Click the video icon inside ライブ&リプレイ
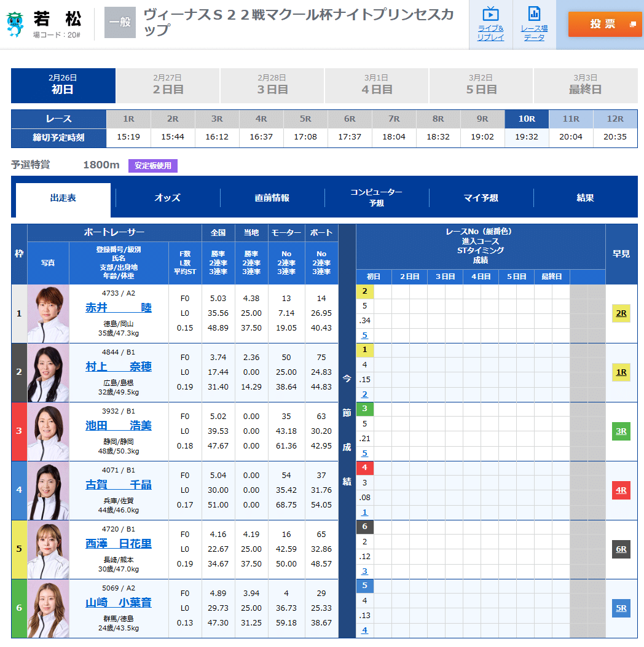This screenshot has height=647, width=644. (x=490, y=14)
